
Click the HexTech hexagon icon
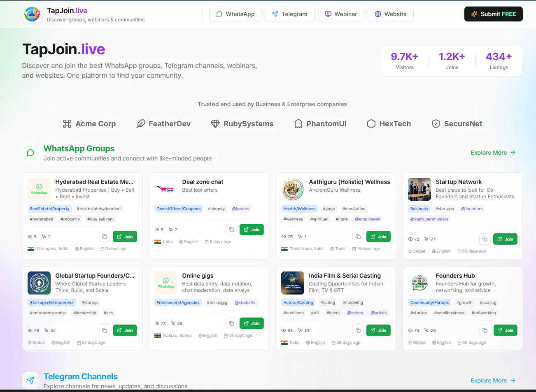click(371, 123)
